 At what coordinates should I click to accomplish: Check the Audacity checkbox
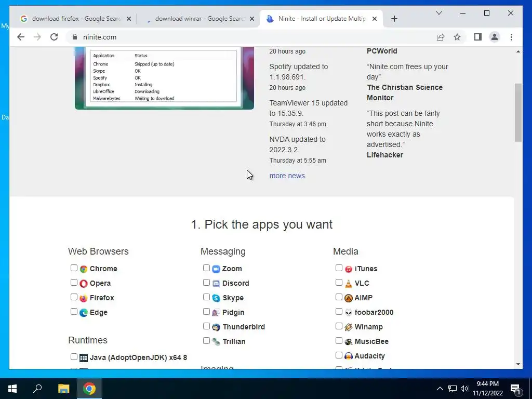tap(339, 355)
